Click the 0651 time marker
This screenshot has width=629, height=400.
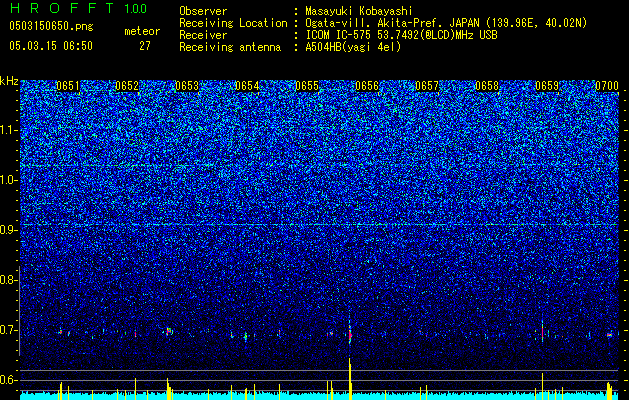(68, 86)
